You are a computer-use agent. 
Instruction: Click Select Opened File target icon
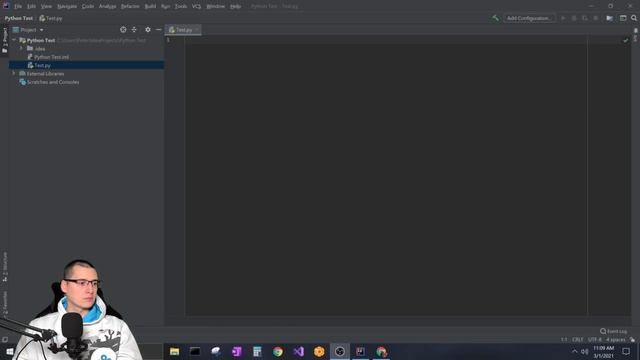coord(123,30)
